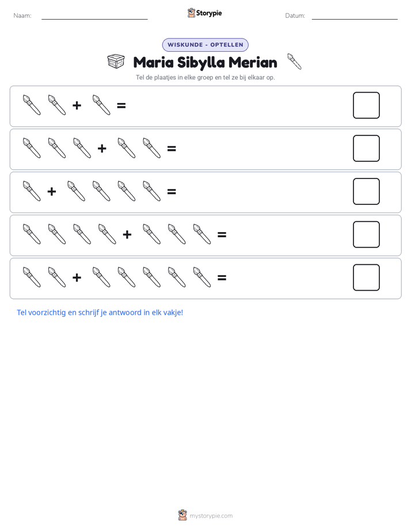Select the answer box in second row
This screenshot has height=532, width=411.
[366, 149]
